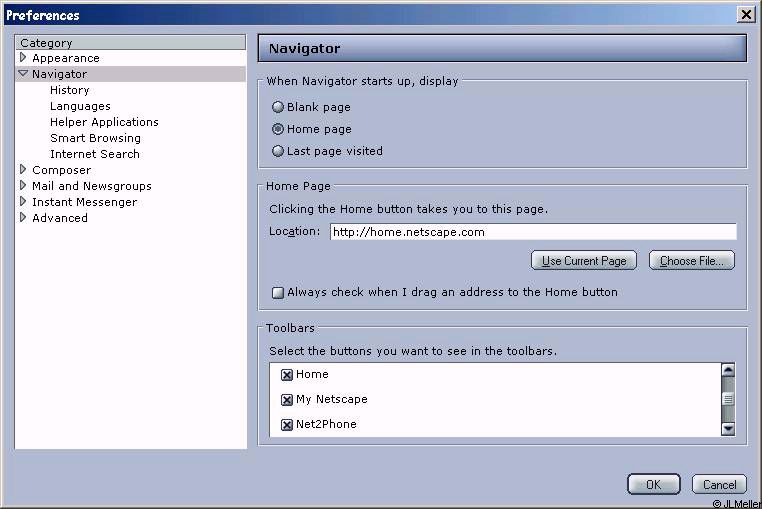Screen dimensions: 762x509
Task: Open Internet Search preferences
Action: (95, 154)
